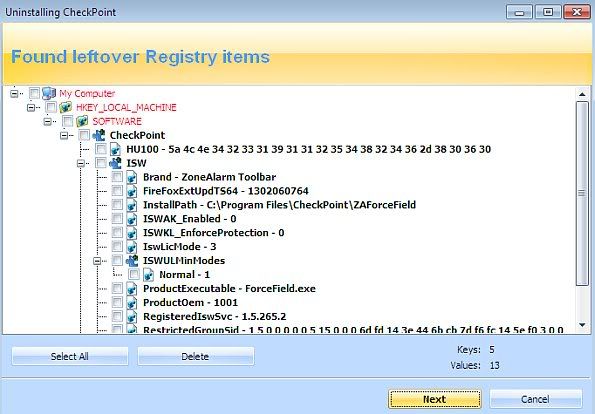595x414 pixels.
Task: Select the FireFoxExtUpdTS64 - 1302060764 entry
Action: point(225,191)
